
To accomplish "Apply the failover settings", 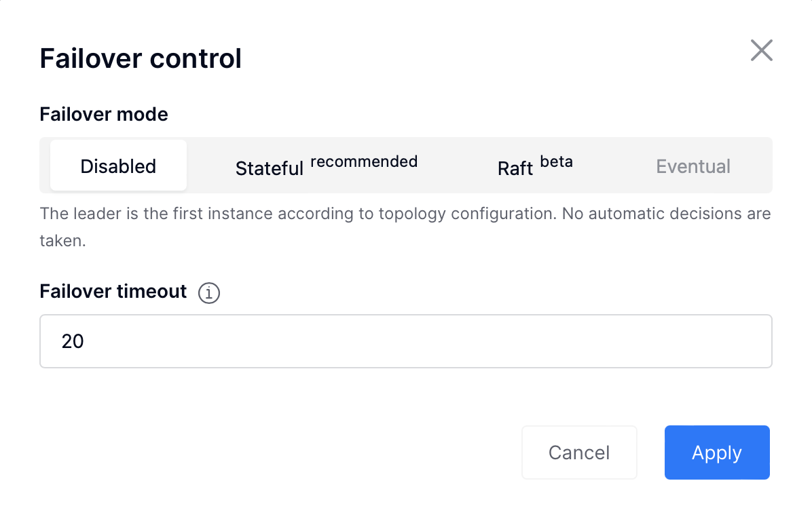I will point(717,452).
